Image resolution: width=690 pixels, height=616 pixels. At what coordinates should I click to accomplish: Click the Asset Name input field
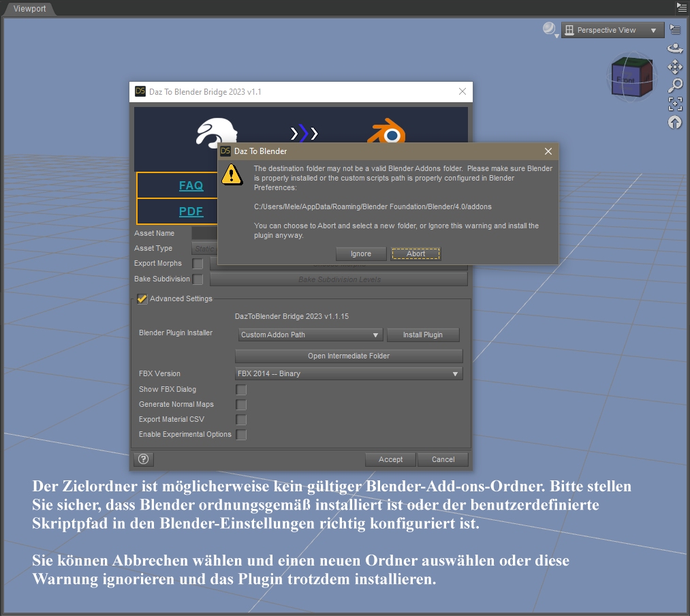204,233
